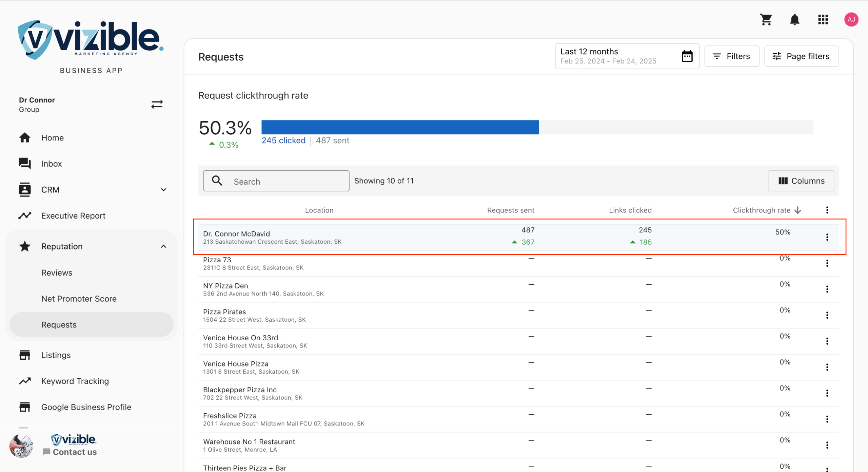Screen dimensions: 868x472
Task: Collapse the Reputation section
Action: 163,247
